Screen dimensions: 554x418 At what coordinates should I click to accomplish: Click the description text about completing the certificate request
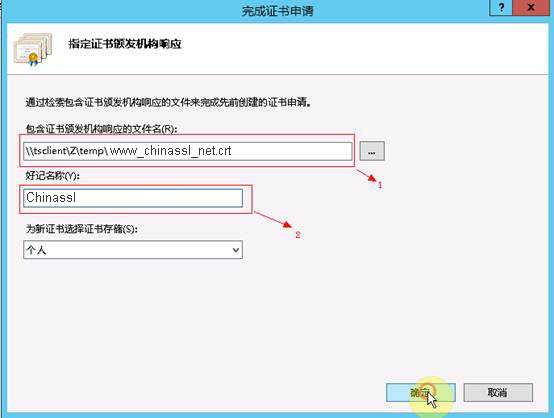tap(168, 102)
